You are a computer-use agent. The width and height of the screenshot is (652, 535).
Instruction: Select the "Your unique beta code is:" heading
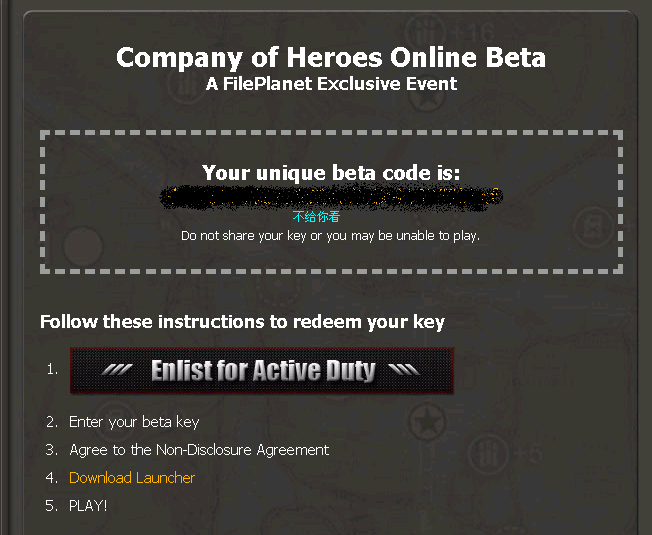click(x=331, y=173)
